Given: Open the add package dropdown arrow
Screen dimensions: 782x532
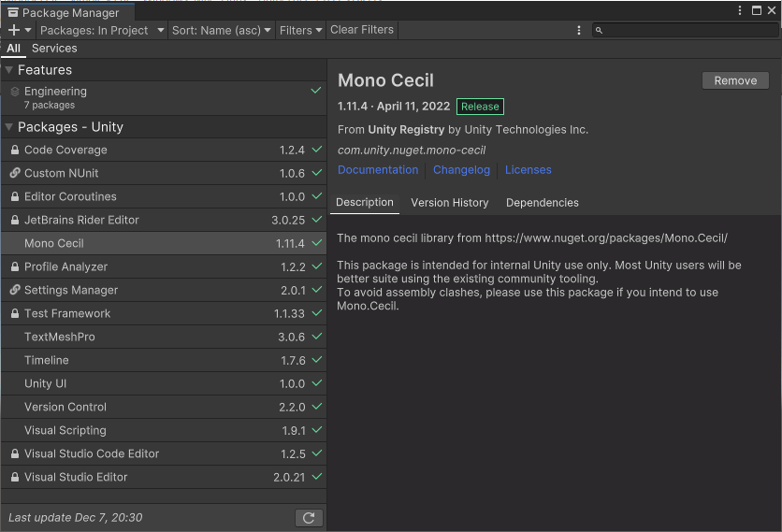Looking at the screenshot, I should [28, 31].
